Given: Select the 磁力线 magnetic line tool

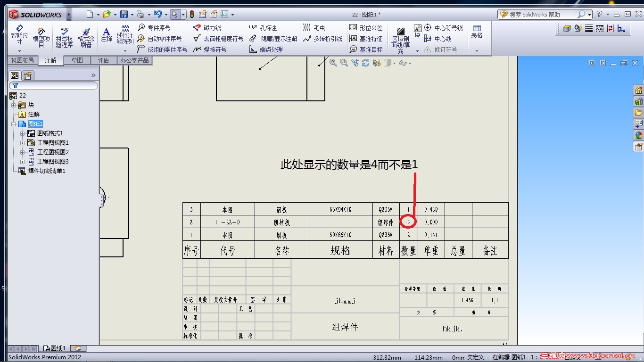Looking at the screenshot, I should tap(207, 28).
